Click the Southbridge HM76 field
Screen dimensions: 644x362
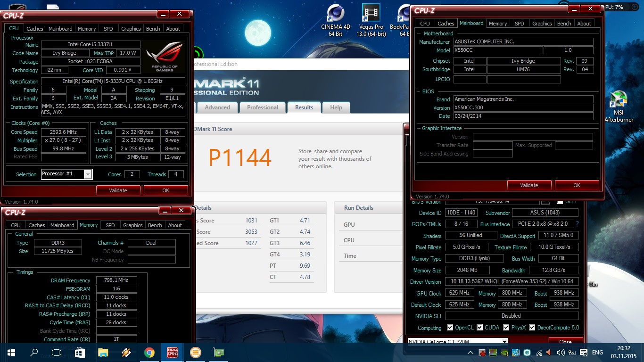pos(523,69)
